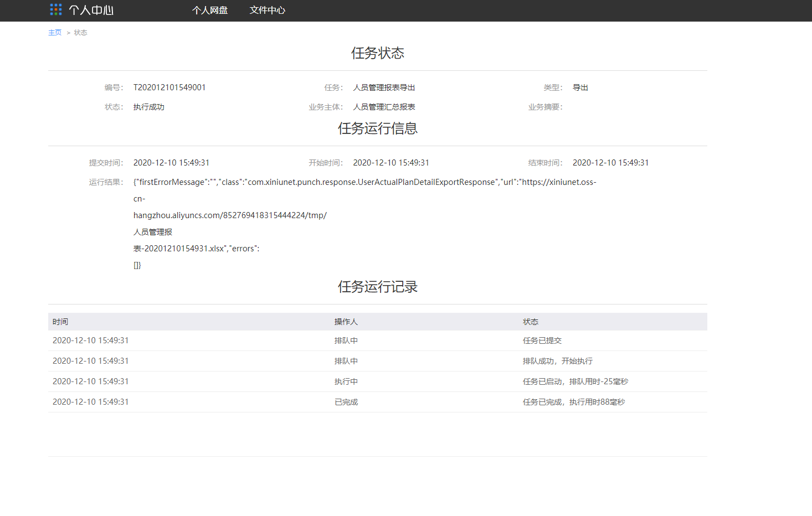Click the time cell in 已完成 row
The height and width of the screenshot is (516, 812).
click(91, 402)
